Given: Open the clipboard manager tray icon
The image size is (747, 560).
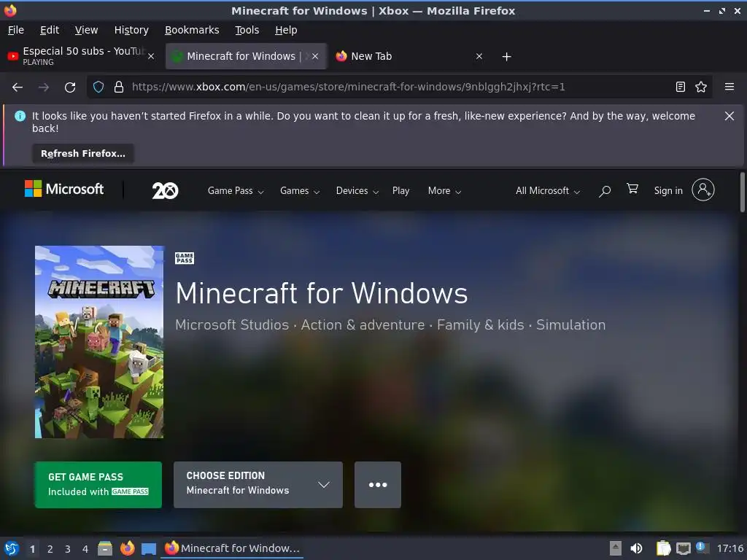Looking at the screenshot, I should tap(663, 548).
